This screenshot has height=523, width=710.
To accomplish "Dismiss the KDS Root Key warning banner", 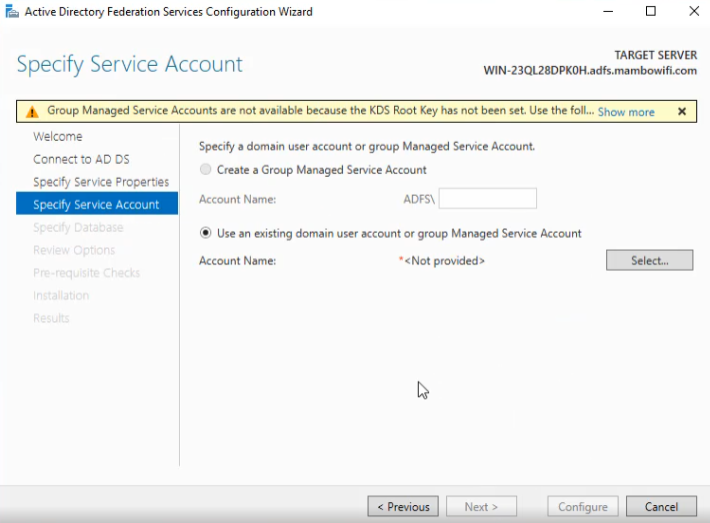I will (x=682, y=111).
